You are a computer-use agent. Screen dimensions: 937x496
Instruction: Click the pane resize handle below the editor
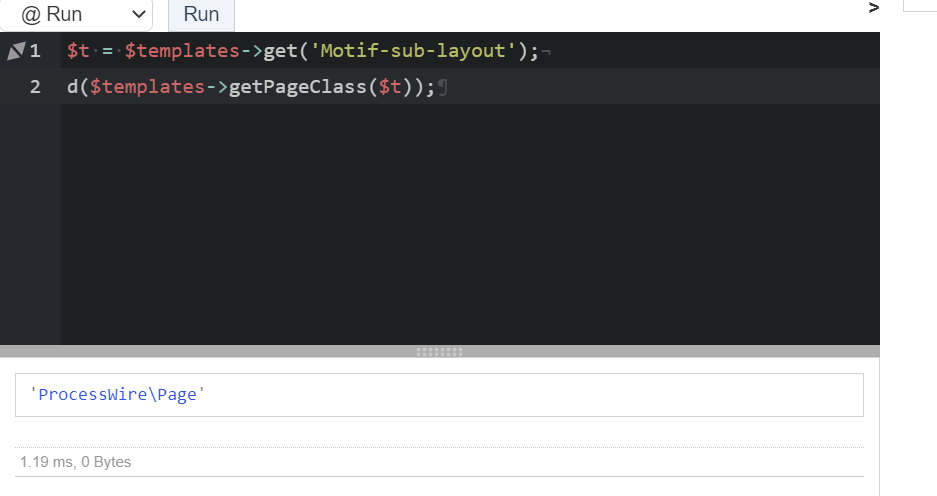[x=439, y=352]
